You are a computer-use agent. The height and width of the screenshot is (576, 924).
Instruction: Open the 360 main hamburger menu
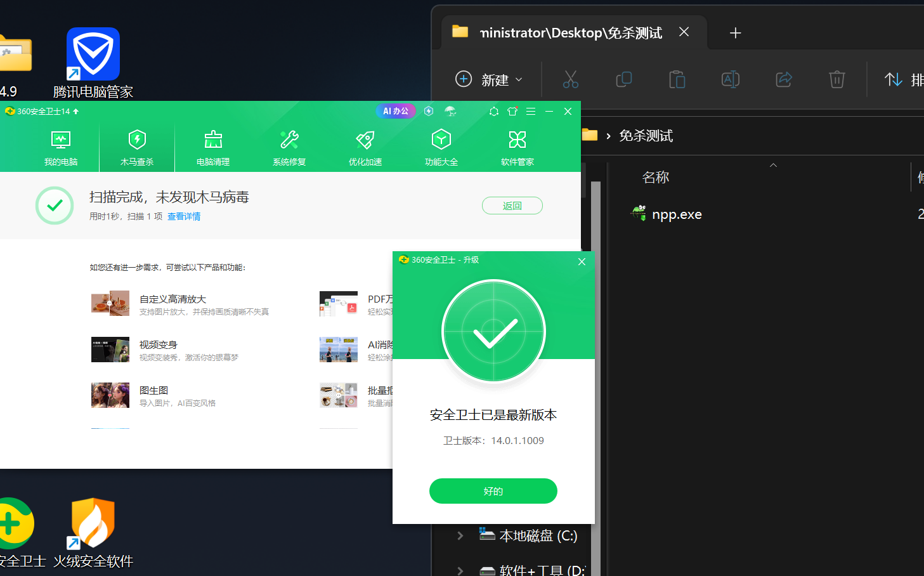(531, 112)
